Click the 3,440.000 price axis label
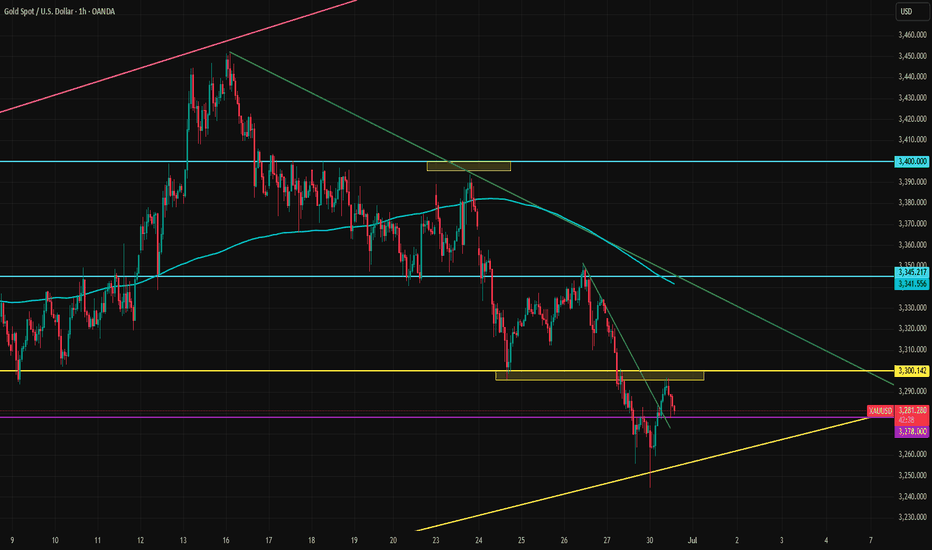The height and width of the screenshot is (550, 932). point(912,77)
